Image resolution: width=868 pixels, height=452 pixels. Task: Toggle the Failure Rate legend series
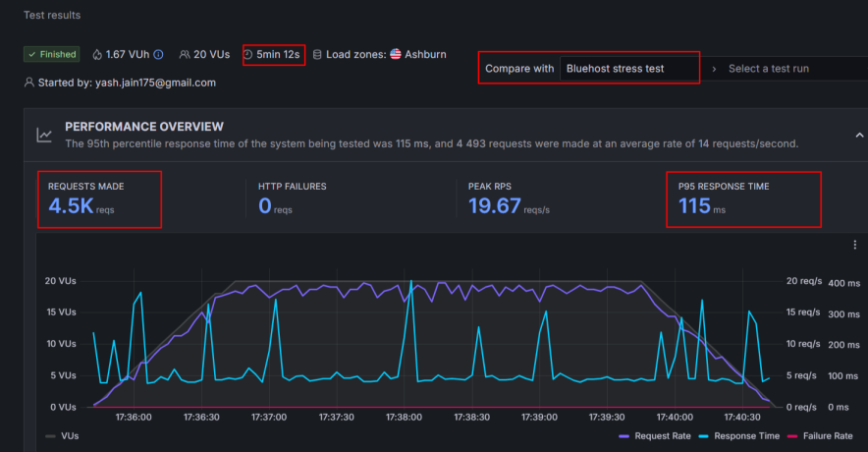tap(824, 435)
